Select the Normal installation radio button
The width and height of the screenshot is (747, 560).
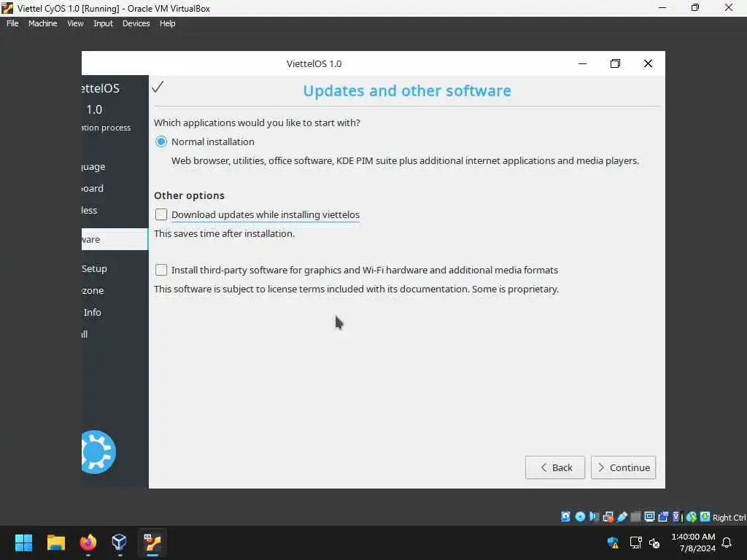161,141
